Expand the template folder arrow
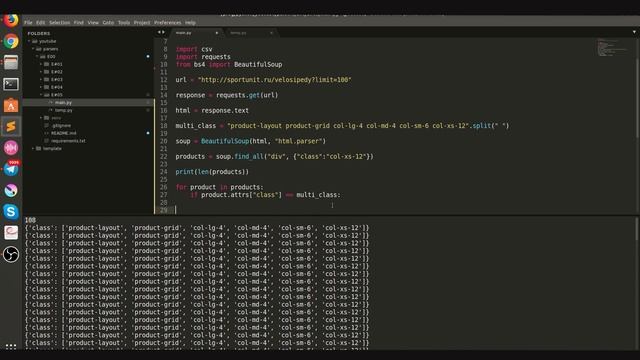 [33, 149]
